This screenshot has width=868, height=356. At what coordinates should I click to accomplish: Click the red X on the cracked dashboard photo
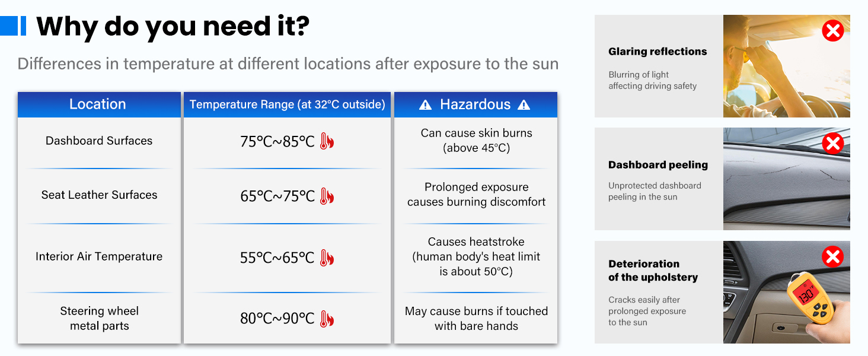click(x=832, y=143)
